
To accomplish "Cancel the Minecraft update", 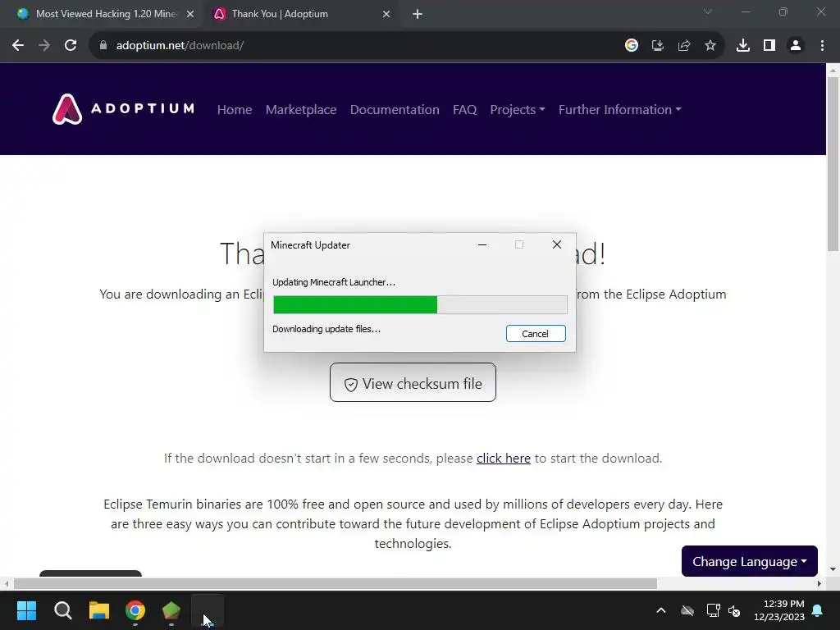I will coord(536,334).
